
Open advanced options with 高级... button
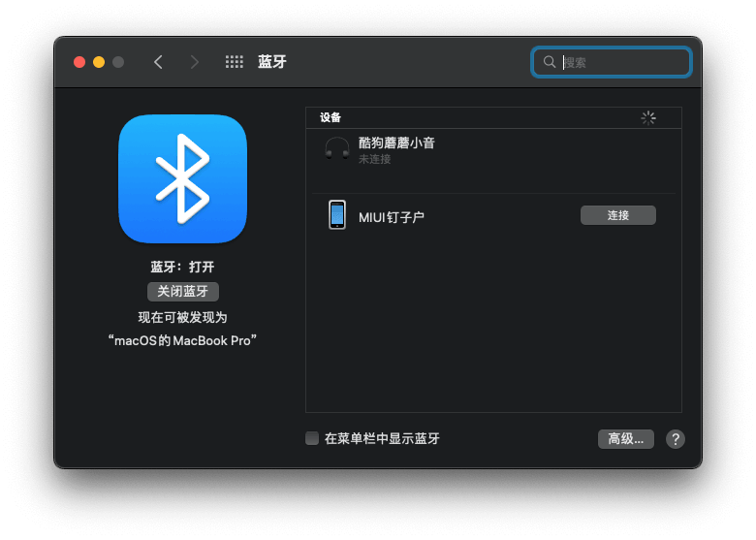pos(626,439)
